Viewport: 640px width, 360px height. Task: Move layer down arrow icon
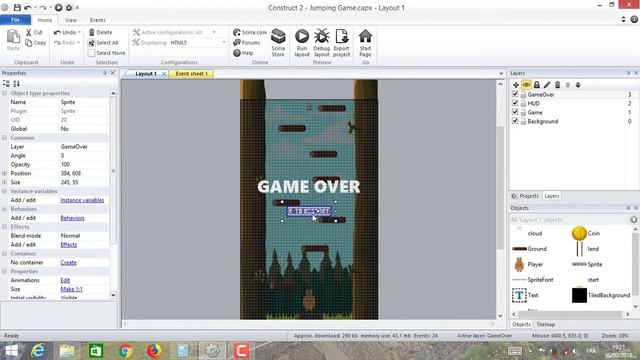[x=578, y=85]
